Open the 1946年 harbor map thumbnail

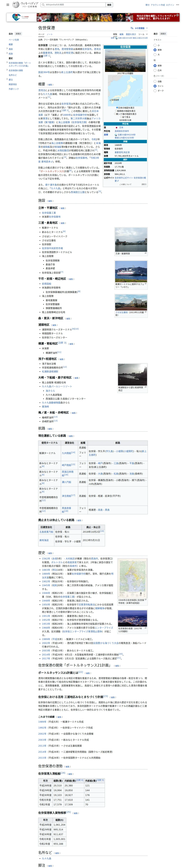tap(133, 579)
